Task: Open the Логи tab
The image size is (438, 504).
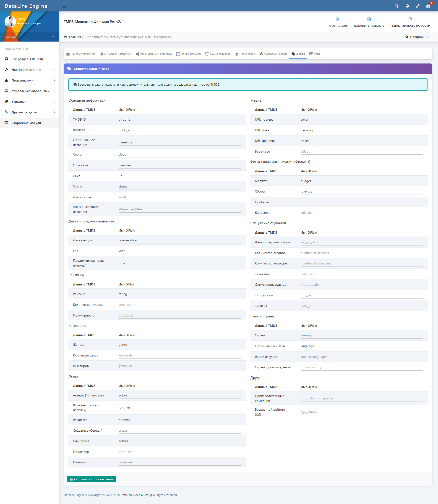Action: [x=314, y=54]
